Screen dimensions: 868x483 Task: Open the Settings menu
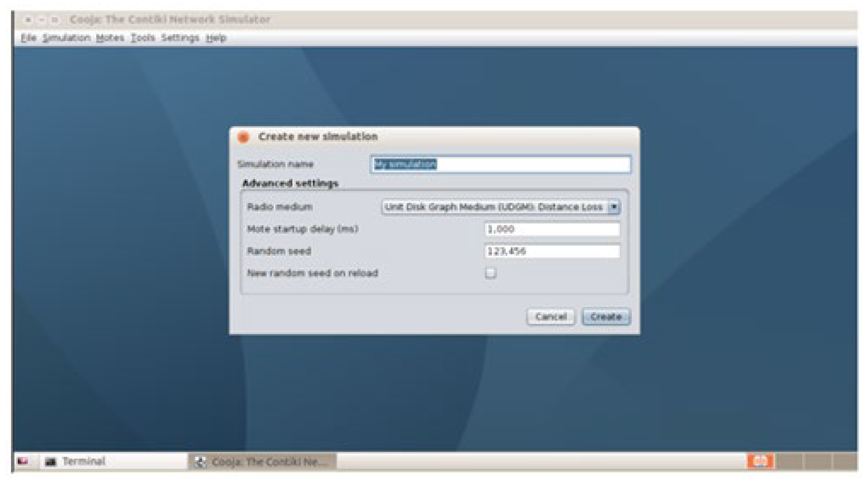(x=180, y=38)
